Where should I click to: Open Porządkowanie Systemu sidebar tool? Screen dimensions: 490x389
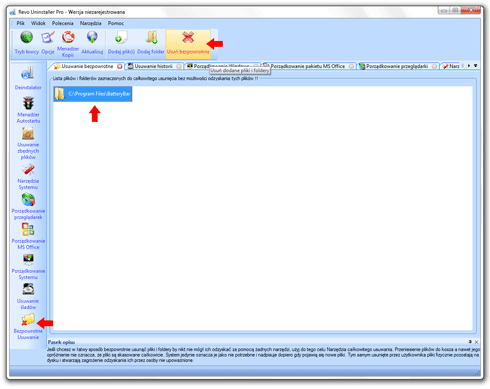pos(28,267)
